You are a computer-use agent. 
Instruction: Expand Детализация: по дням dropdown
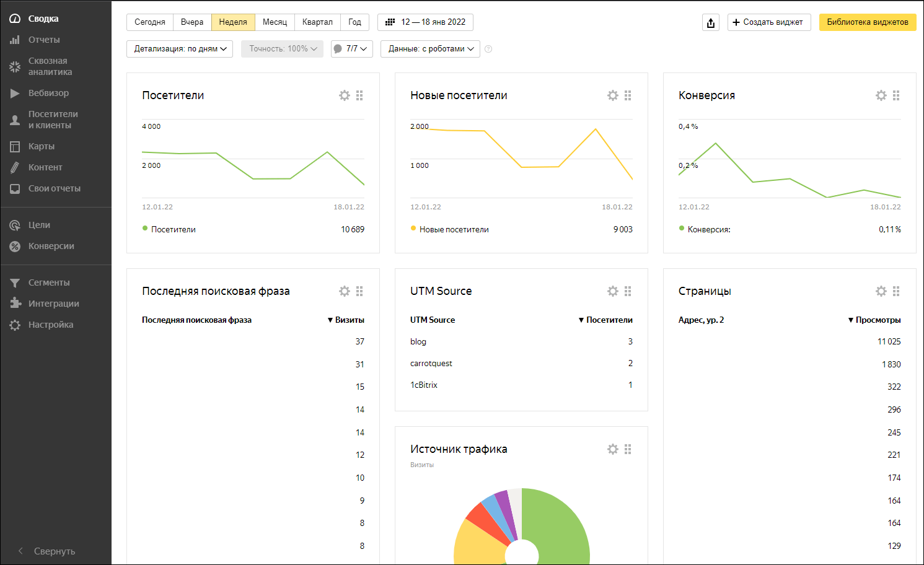pos(180,49)
